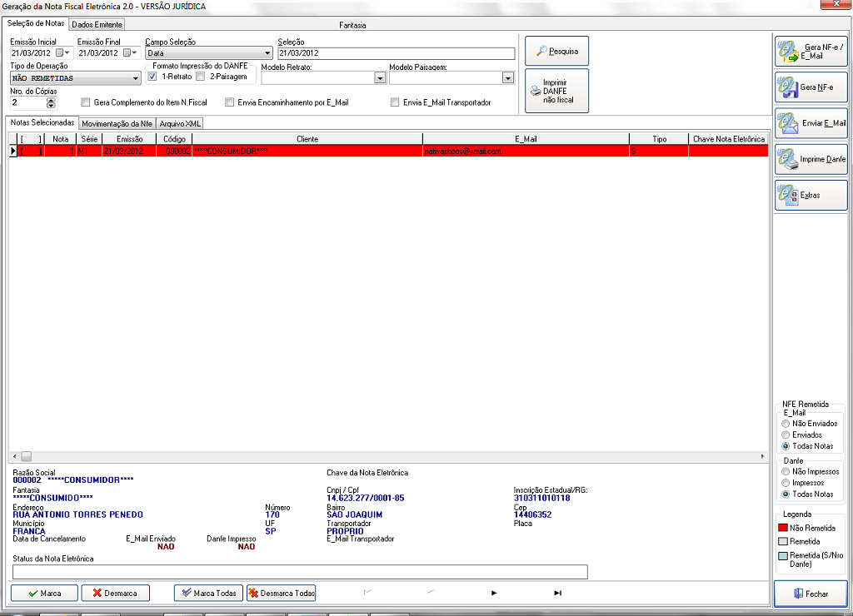
Task: Click the *****CONSUMIDOR**** client cell
Action: (x=307, y=152)
